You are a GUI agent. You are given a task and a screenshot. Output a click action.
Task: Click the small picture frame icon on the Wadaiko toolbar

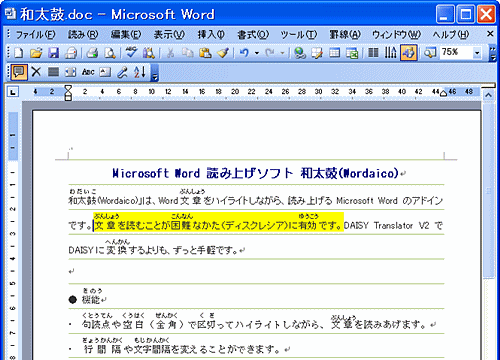[x=105, y=72]
